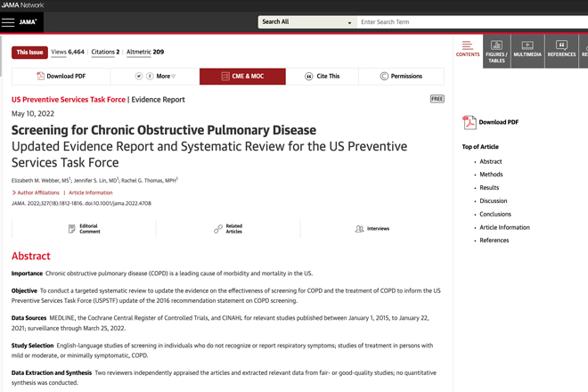This screenshot has width=588, height=392.
Task: Jump to Results section
Action: [489, 188]
